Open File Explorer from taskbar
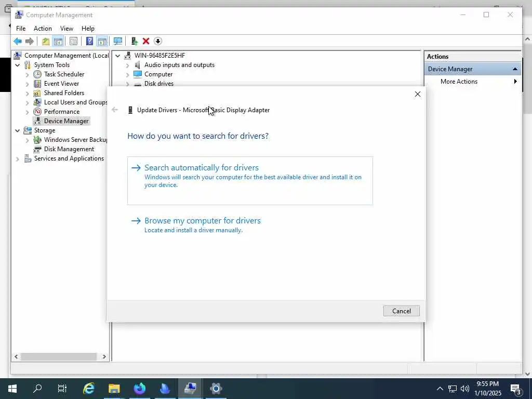 (114, 389)
